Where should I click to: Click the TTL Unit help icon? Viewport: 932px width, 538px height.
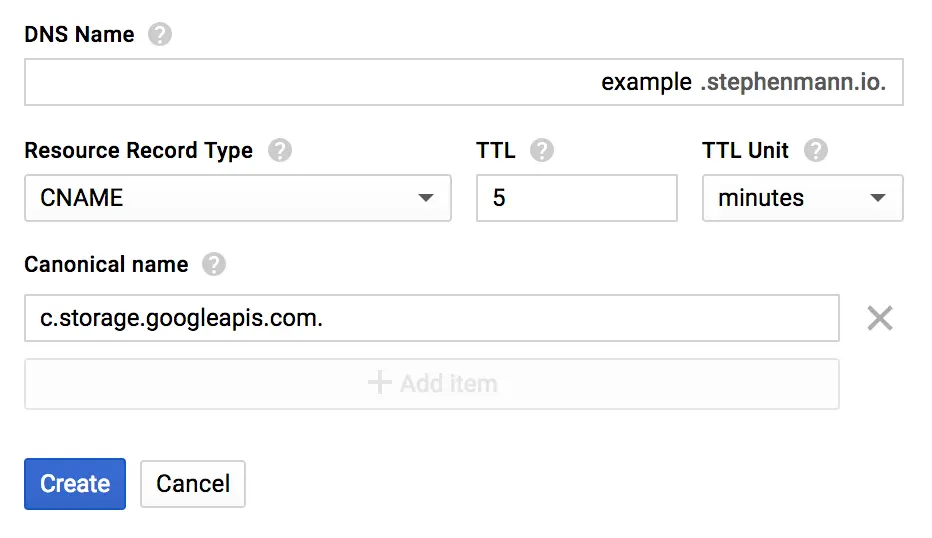coord(816,151)
